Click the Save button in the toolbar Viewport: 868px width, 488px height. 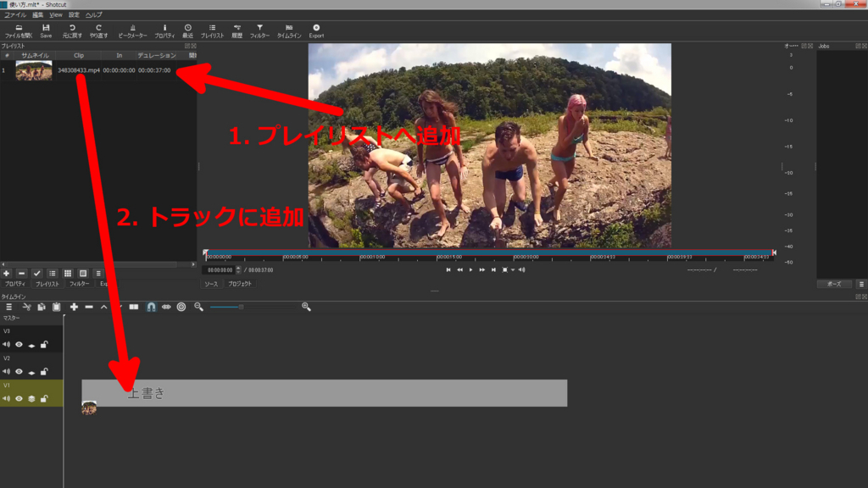coord(47,30)
